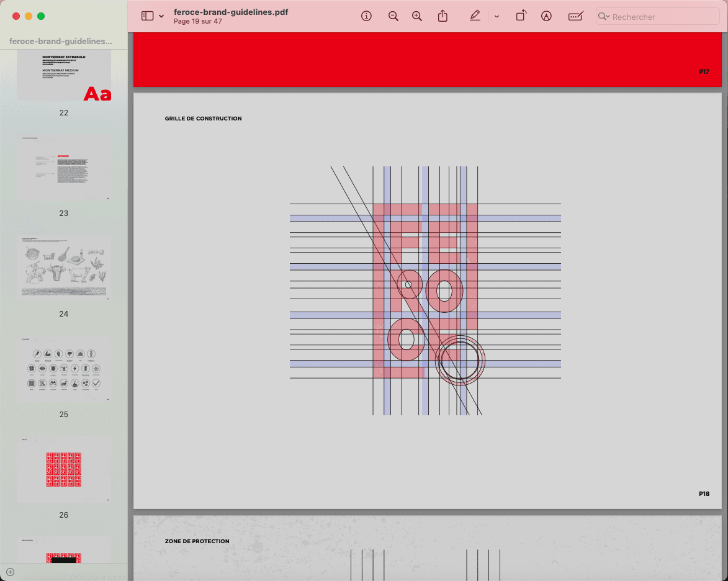Screen dimensions: 728x581
Task: Click the green full-screen window button
Action: 41,16
